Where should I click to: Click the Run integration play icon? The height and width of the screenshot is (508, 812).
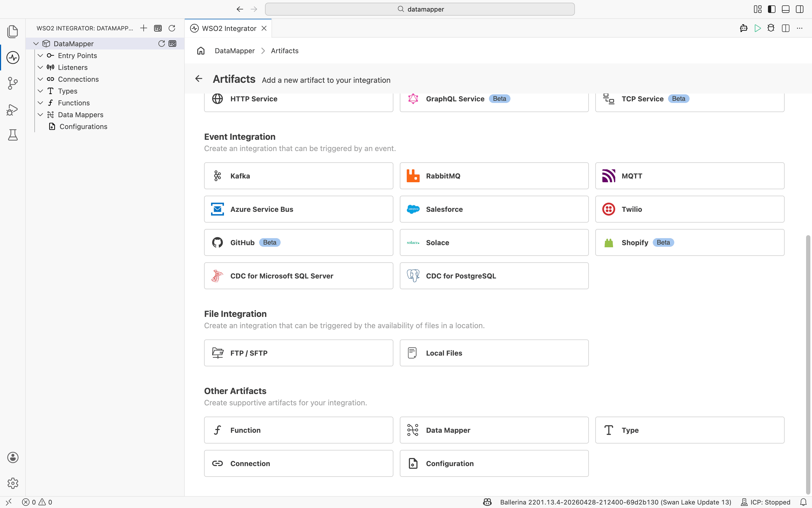tap(757, 28)
